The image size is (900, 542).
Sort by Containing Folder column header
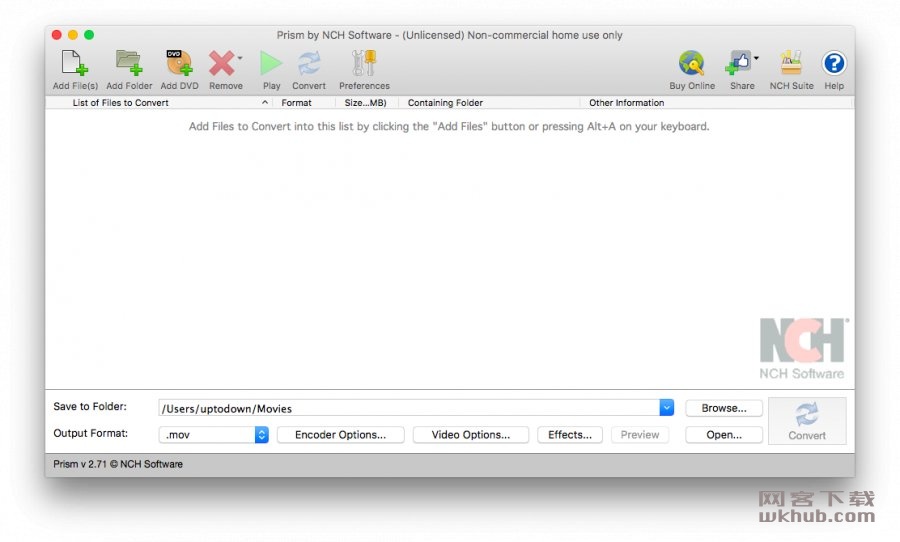(x=489, y=103)
